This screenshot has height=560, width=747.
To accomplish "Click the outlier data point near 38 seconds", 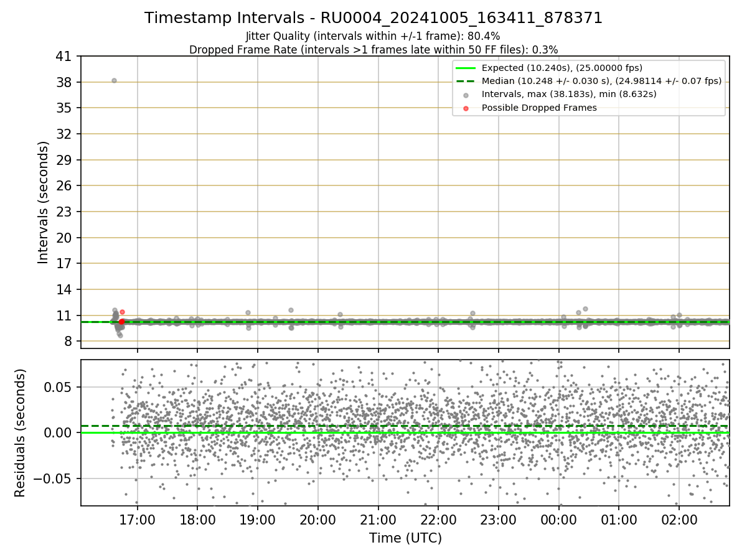I will [x=114, y=80].
